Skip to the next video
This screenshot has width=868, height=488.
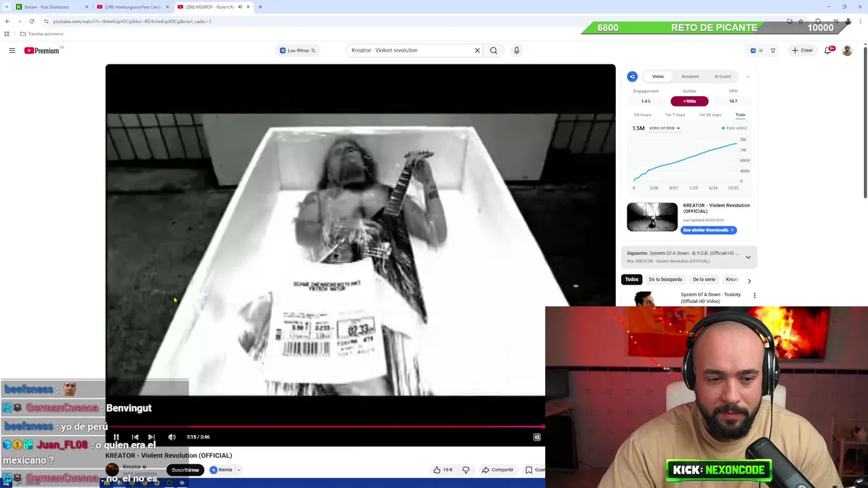pos(151,437)
